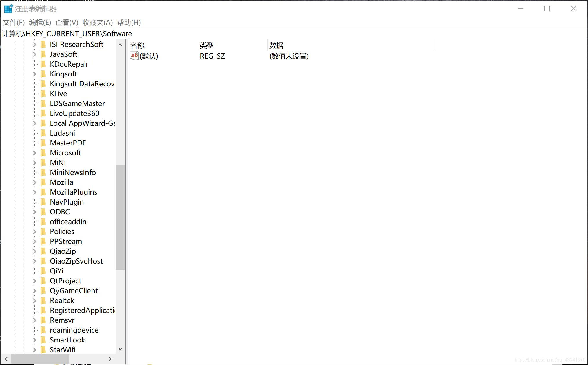The height and width of the screenshot is (365, 588).
Task: Maximize the Registry Editor window
Action: 547,9
